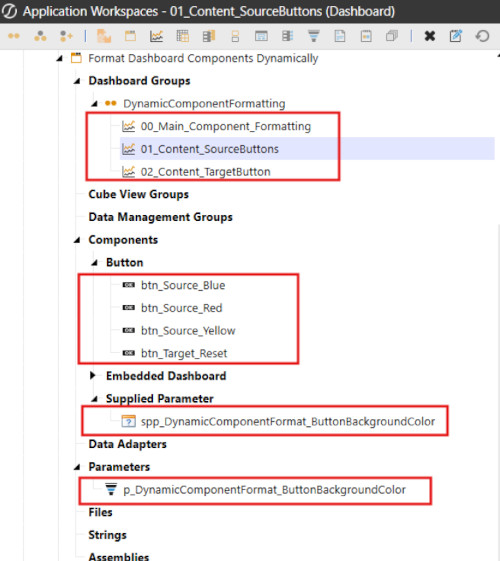This screenshot has height=561, width=500.
Task: Click the create dashboard chart icon
Action: click(x=156, y=36)
